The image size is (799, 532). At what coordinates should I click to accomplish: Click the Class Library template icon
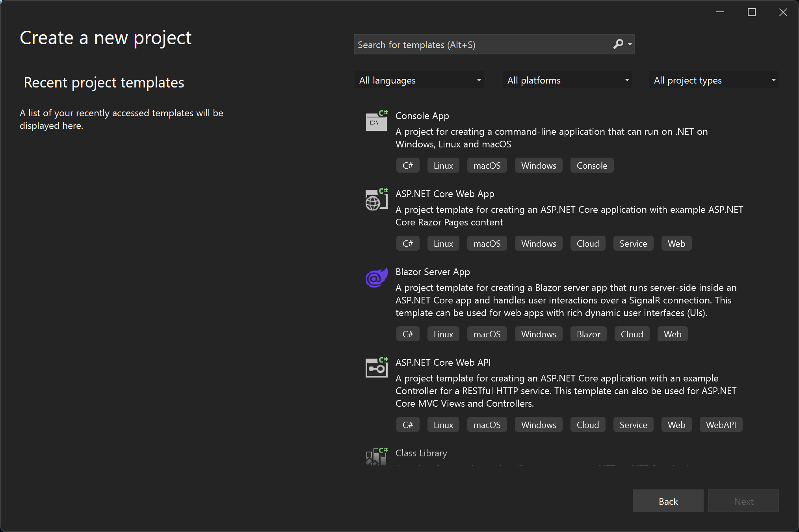[376, 457]
